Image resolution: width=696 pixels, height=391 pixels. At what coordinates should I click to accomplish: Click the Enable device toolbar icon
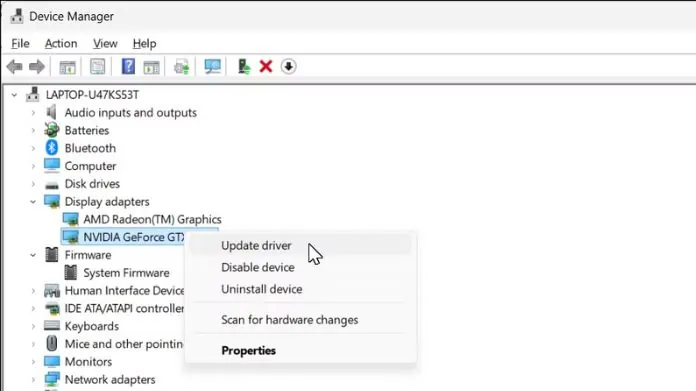244,67
